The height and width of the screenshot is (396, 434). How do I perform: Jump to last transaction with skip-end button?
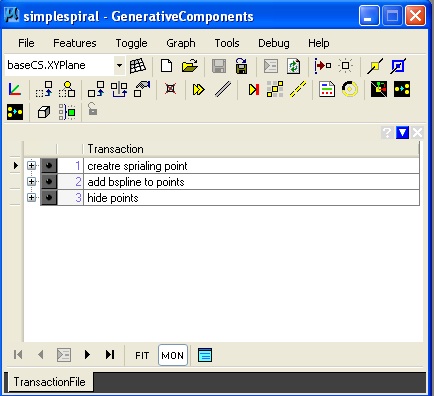click(110, 355)
